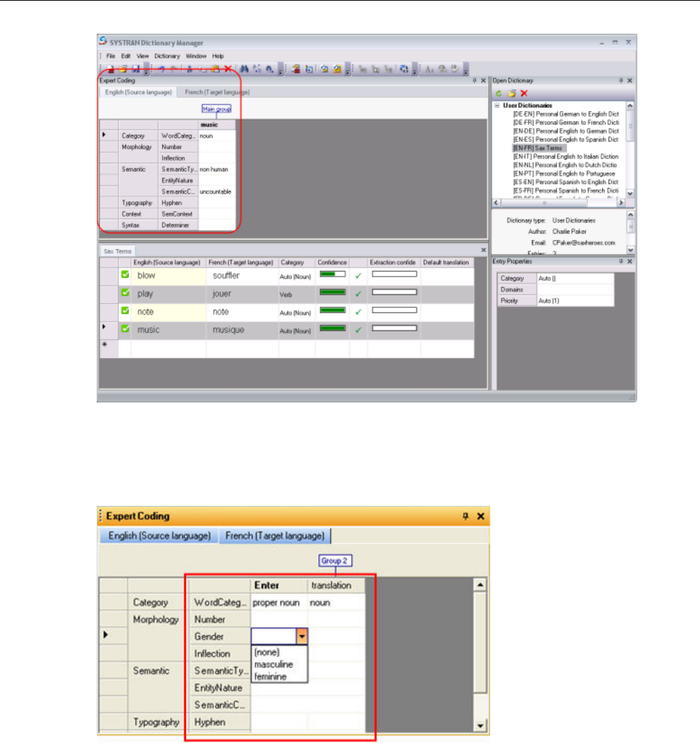This screenshot has height=743, width=700.
Task: Click the Undo arrow toolbar icon
Action: click(x=162, y=69)
